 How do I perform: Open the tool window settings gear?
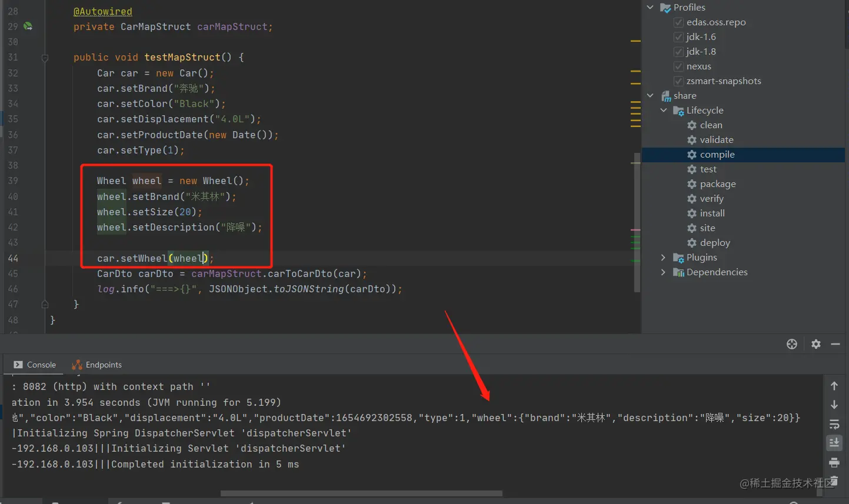(816, 344)
